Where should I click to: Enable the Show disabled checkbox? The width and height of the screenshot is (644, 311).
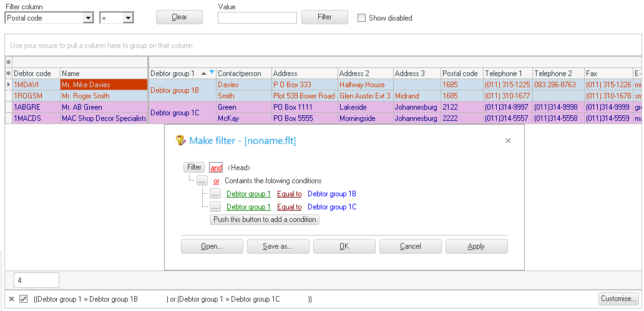tap(361, 18)
